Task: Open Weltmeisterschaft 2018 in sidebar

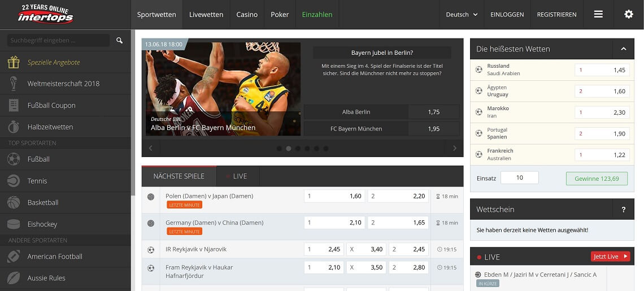Action: coord(66,84)
